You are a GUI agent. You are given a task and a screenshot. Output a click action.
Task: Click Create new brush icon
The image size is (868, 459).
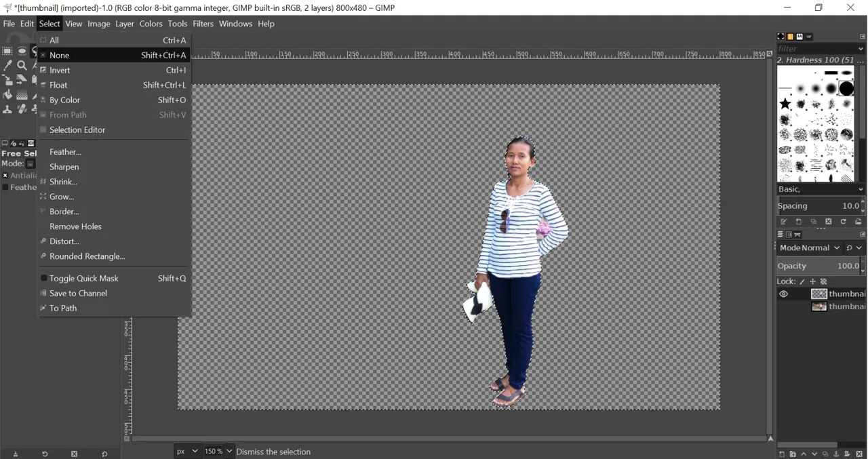798,222
